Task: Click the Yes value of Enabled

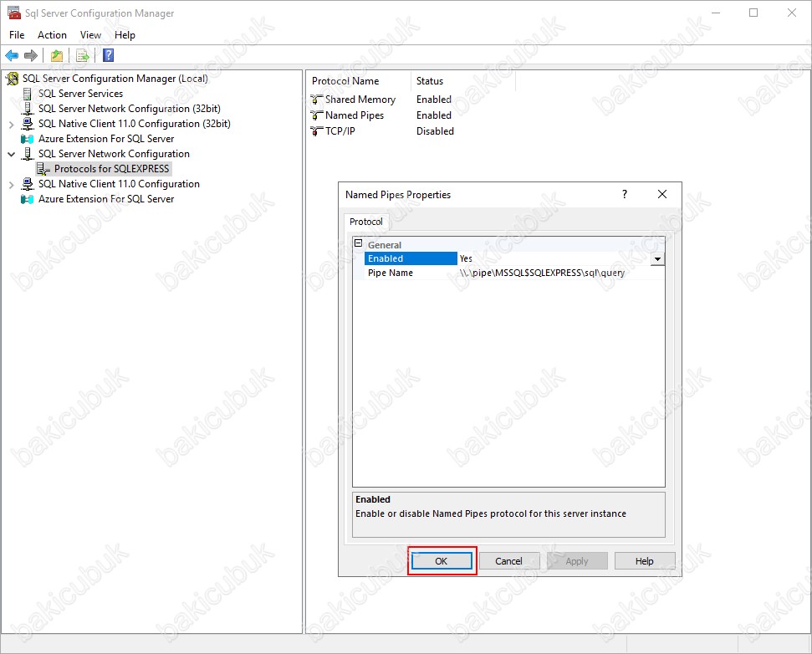Action: [466, 258]
